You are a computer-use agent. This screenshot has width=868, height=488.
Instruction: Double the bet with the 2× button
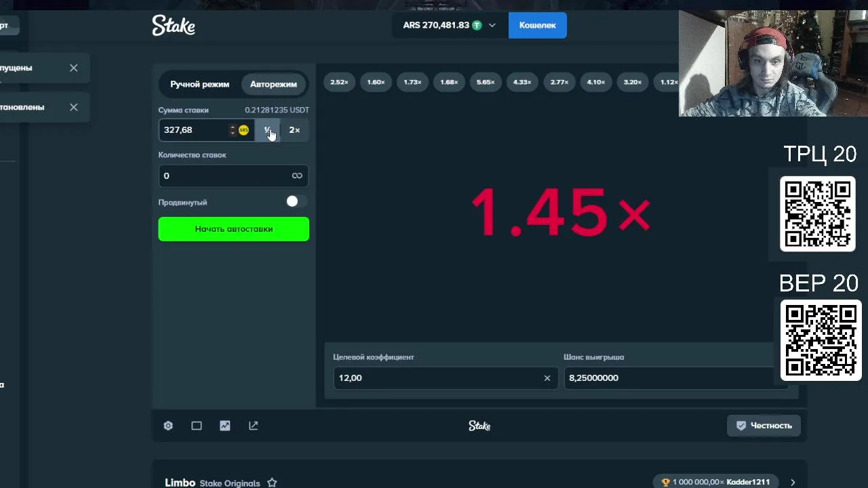tap(294, 130)
